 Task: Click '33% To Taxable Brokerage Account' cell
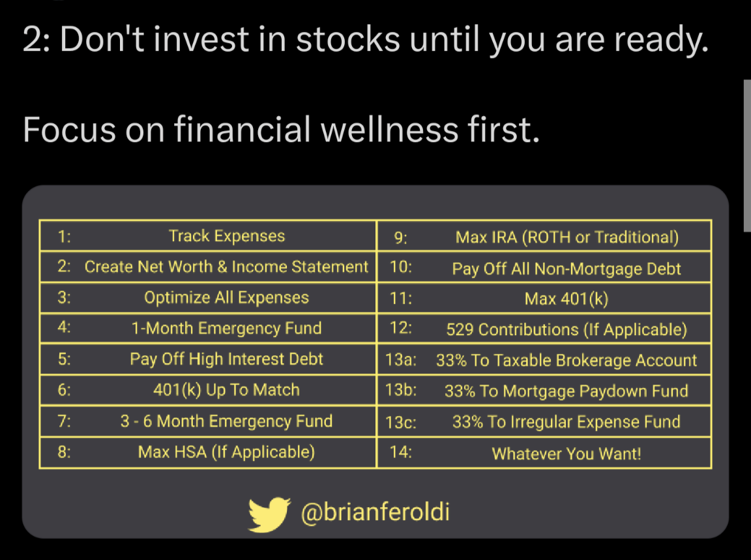(x=567, y=361)
